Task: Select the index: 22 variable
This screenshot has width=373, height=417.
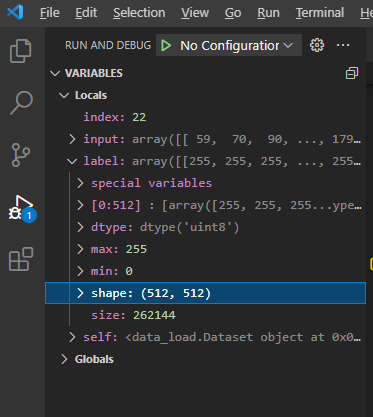Action: tap(205, 117)
